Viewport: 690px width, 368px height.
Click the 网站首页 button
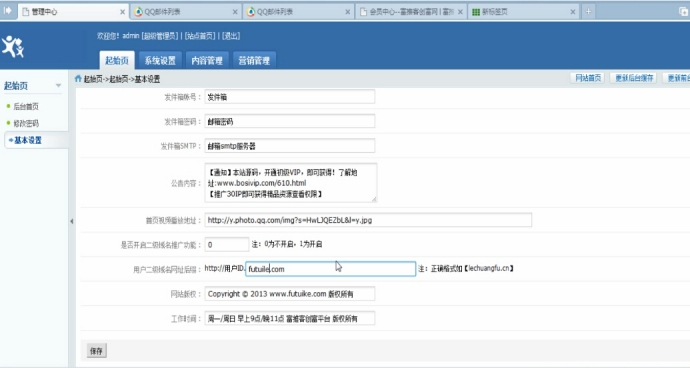tap(588, 78)
